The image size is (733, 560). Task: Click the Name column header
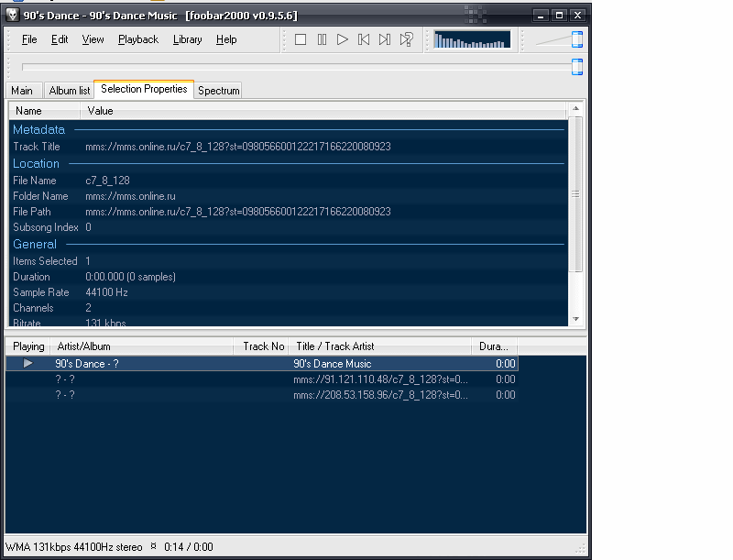(x=44, y=111)
